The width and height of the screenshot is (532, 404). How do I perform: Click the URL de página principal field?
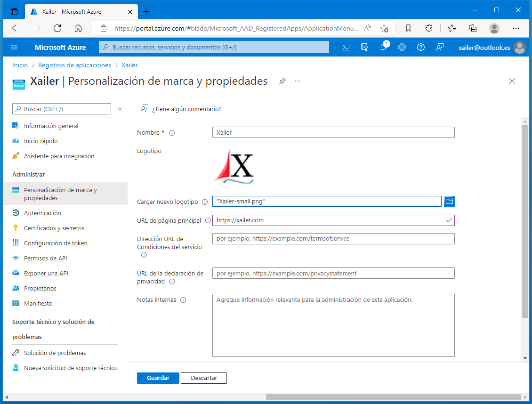pos(333,220)
